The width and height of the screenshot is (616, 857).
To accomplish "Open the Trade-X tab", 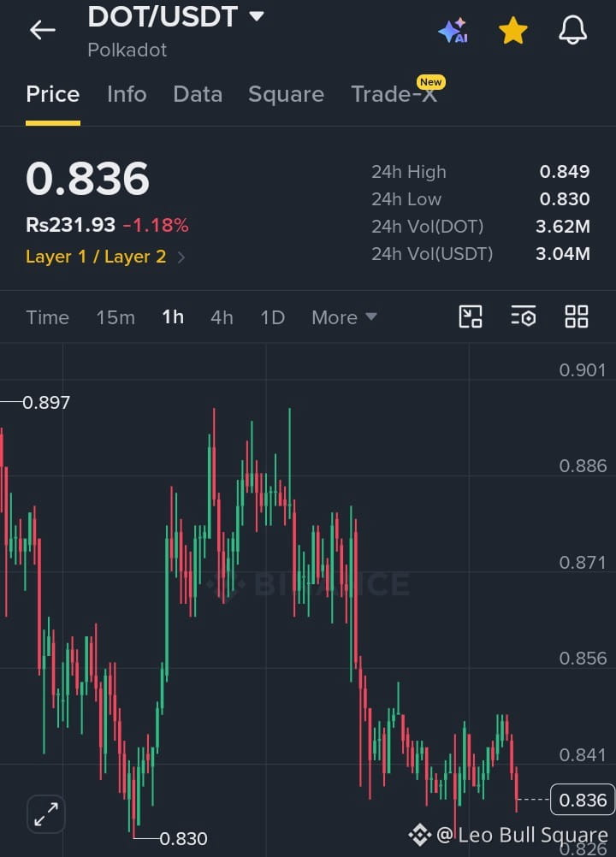I will coord(394,94).
